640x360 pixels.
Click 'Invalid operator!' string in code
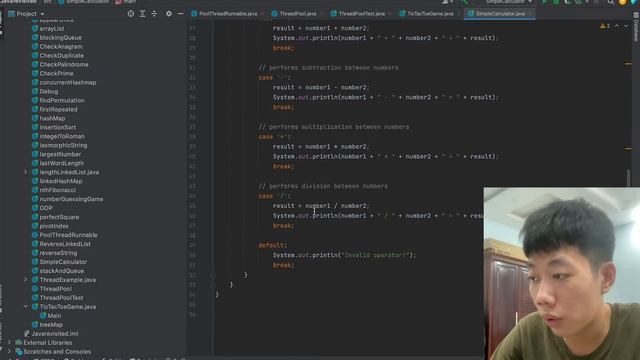376,255
